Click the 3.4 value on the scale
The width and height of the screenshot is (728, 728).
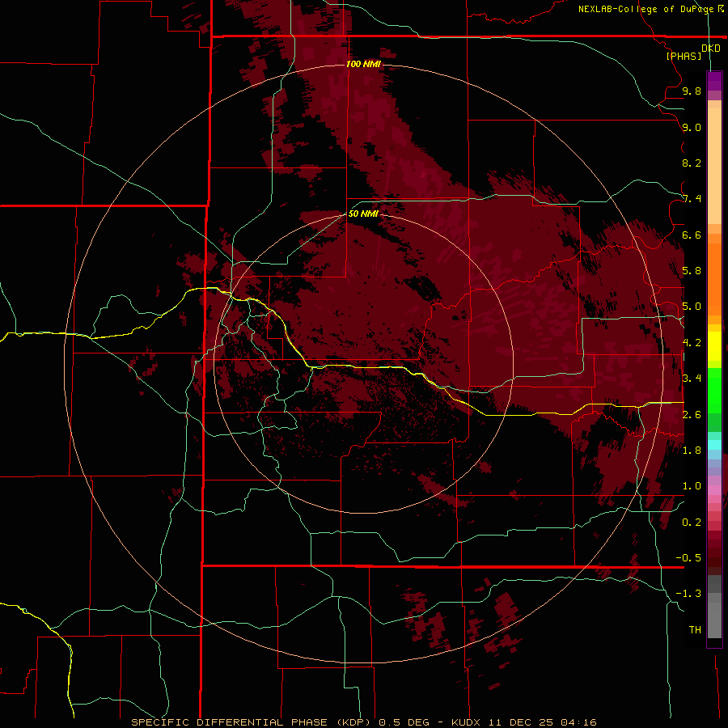(x=692, y=379)
